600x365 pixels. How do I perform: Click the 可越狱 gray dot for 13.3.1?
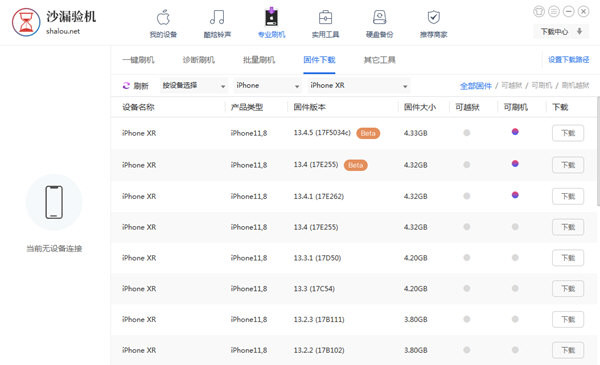coord(466,257)
